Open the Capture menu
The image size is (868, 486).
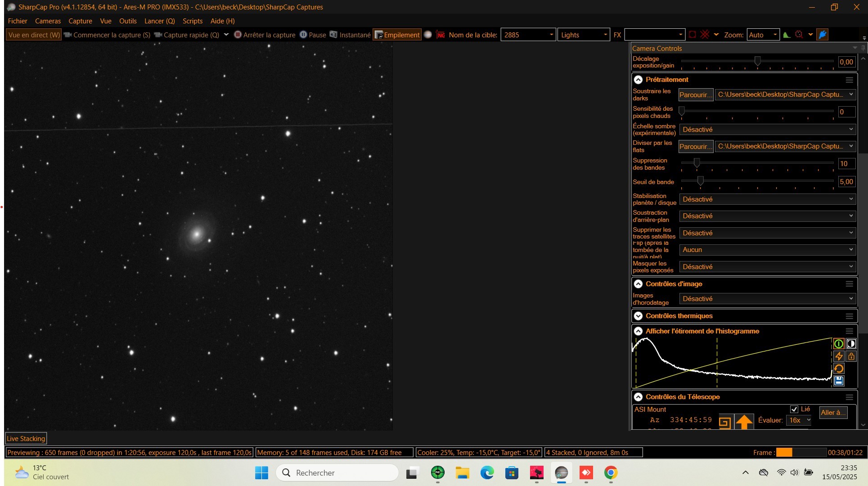point(80,21)
